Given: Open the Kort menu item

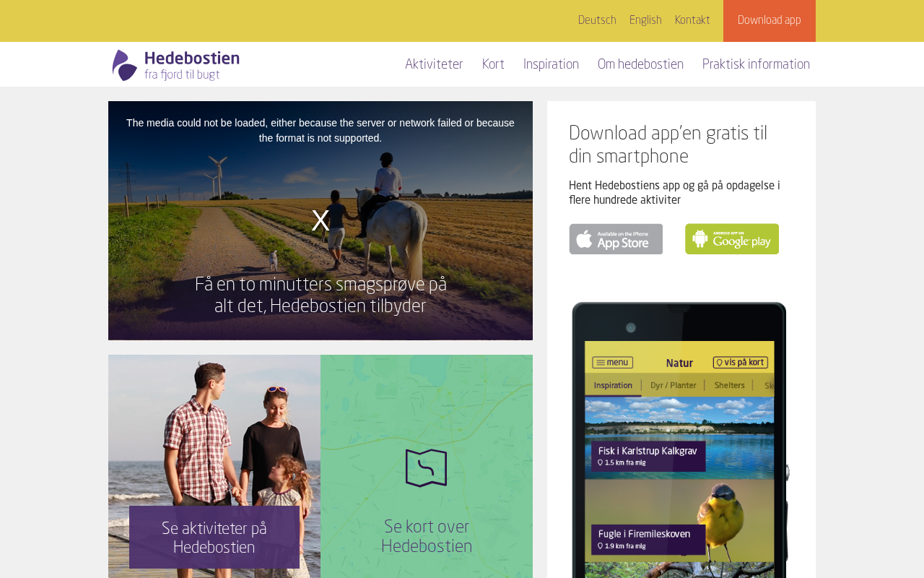Looking at the screenshot, I should (493, 65).
